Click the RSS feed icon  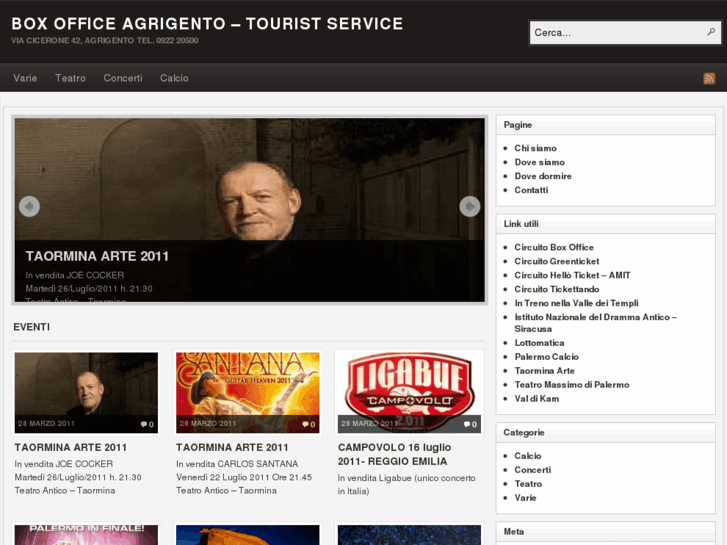click(709, 78)
